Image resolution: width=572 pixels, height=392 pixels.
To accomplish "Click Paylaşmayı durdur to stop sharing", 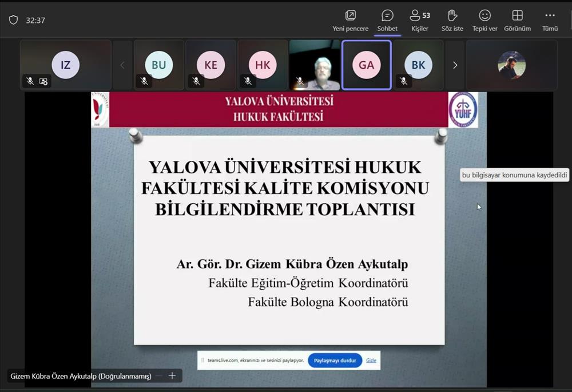I will 335,361.
